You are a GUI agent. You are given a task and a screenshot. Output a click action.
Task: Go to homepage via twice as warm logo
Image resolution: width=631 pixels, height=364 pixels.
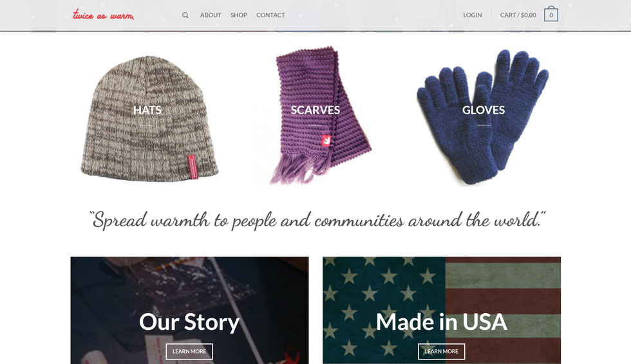(104, 15)
